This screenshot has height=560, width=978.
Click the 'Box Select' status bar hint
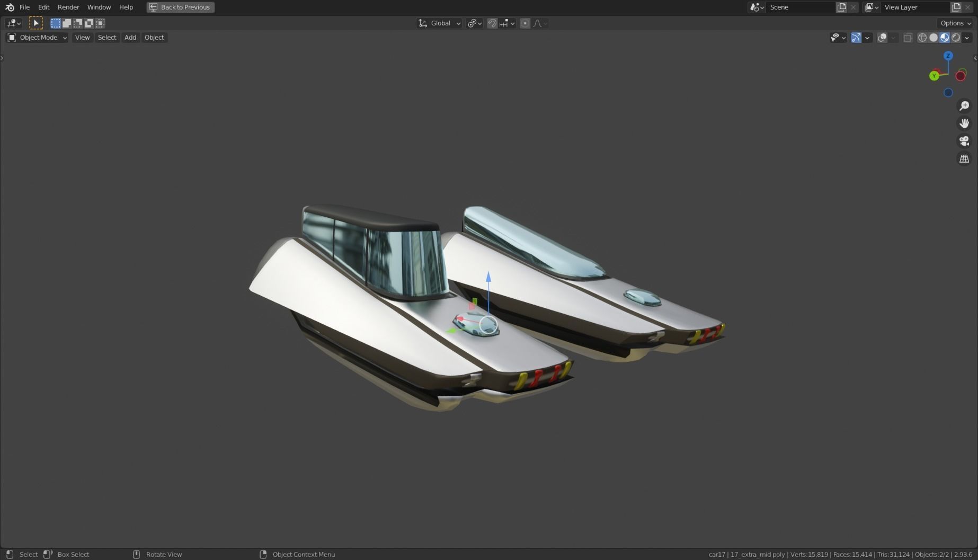tap(73, 554)
